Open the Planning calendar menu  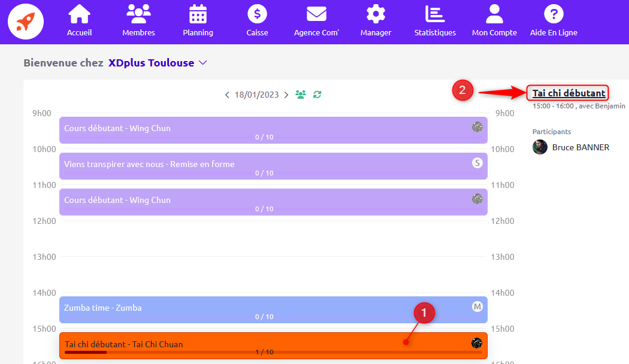pos(198,20)
